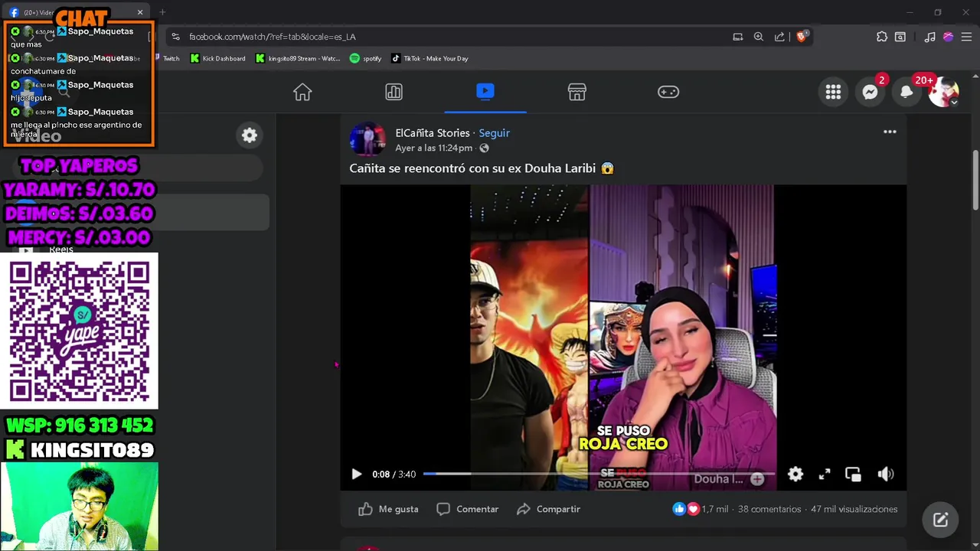Viewport: 980px width, 551px height.
Task: Open video in picture-in-picture mode
Action: pos(853,474)
